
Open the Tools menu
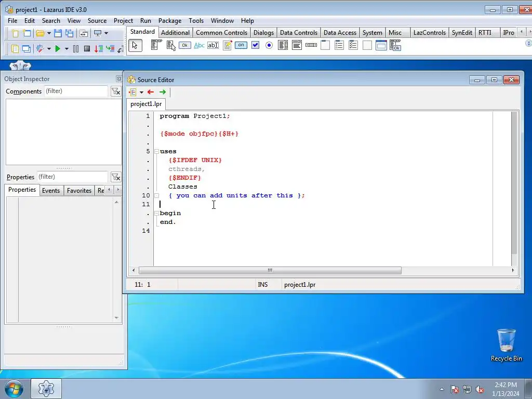tap(196, 21)
